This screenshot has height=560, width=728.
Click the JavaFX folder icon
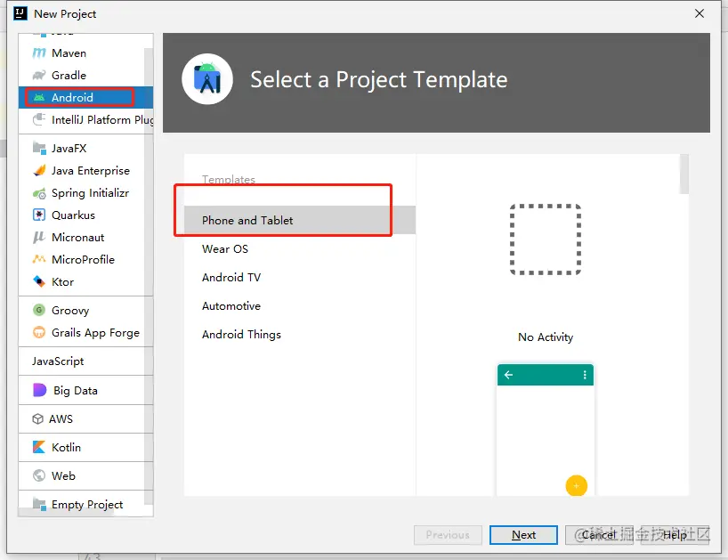tap(39, 149)
